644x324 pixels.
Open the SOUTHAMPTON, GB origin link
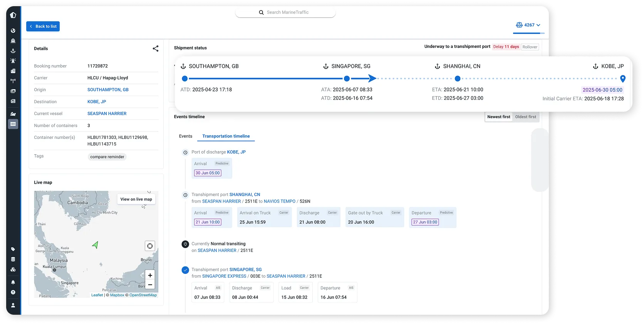pyautogui.click(x=108, y=90)
